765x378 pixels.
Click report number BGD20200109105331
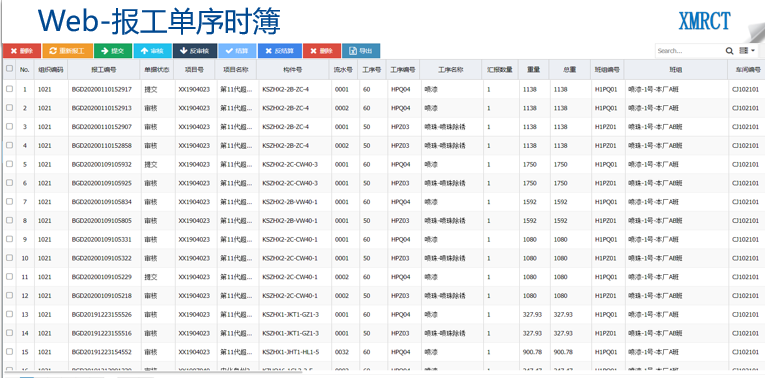pyautogui.click(x=101, y=239)
